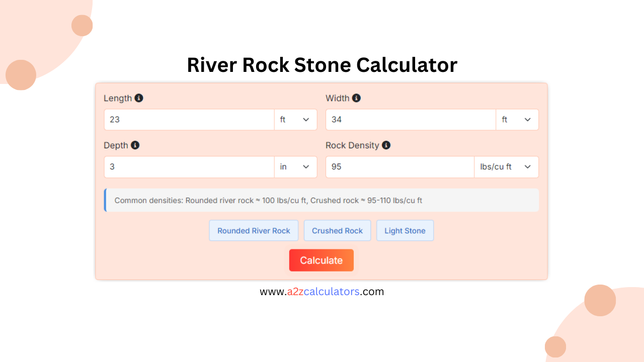This screenshot has height=362, width=644.
Task: Click the Width value input field
Action: pyautogui.click(x=410, y=119)
